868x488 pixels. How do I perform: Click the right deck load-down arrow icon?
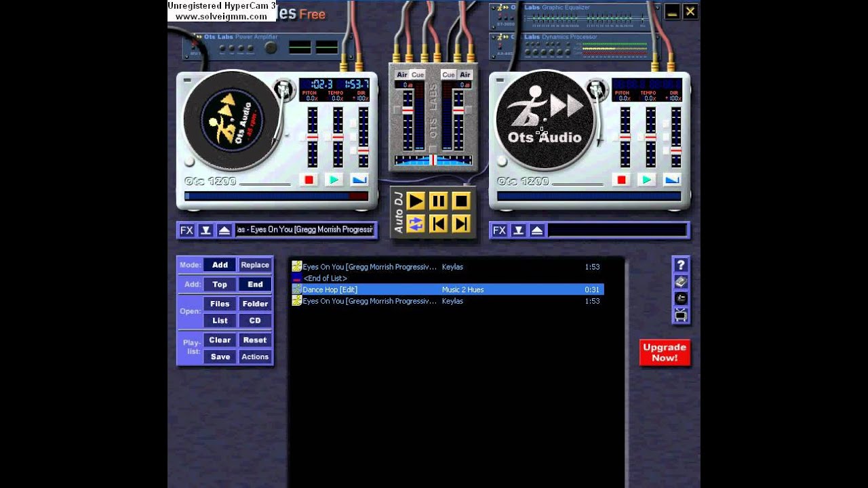click(518, 230)
